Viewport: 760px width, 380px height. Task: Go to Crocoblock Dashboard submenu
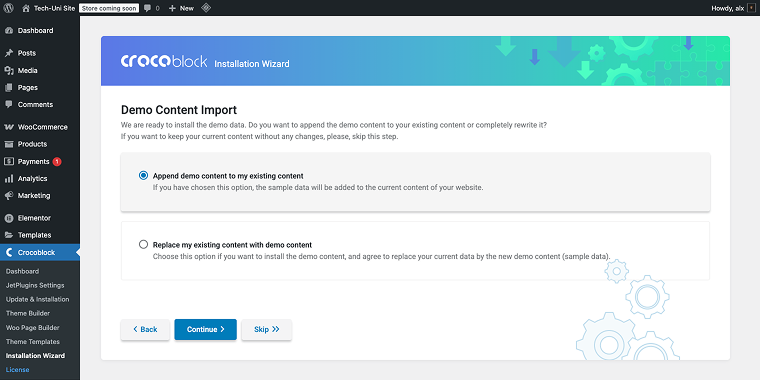point(22,271)
